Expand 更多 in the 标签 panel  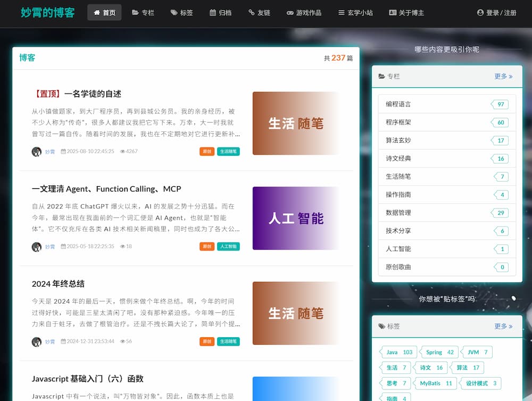[503, 326]
